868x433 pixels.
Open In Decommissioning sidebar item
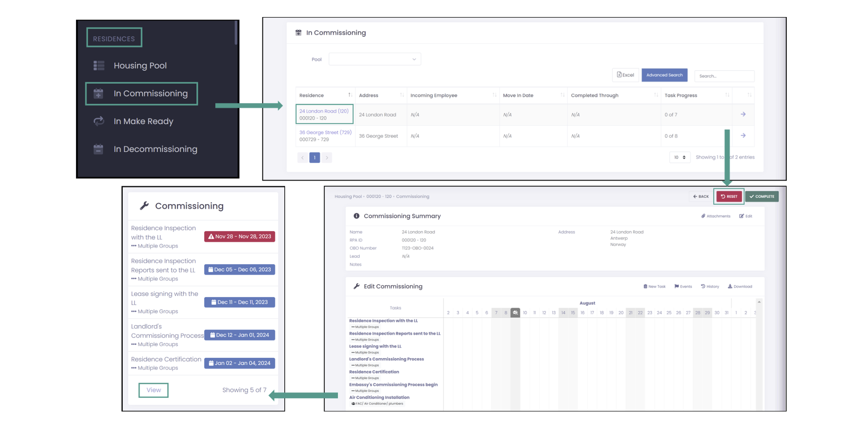pos(155,149)
